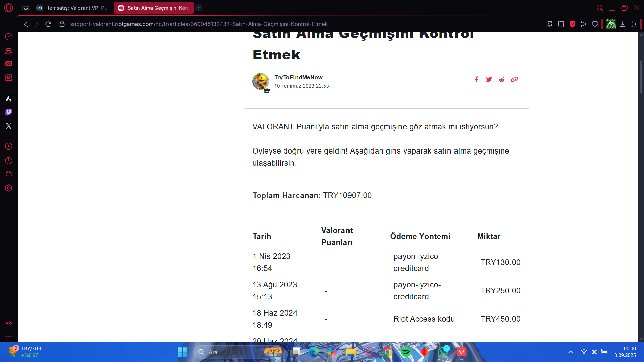Click the taskbar Ara search box
Viewport: 644px width, 362px height.
[x=238, y=352]
